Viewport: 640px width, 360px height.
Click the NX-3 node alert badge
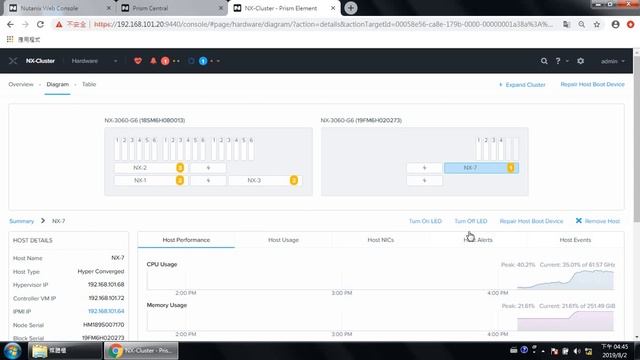point(293,180)
